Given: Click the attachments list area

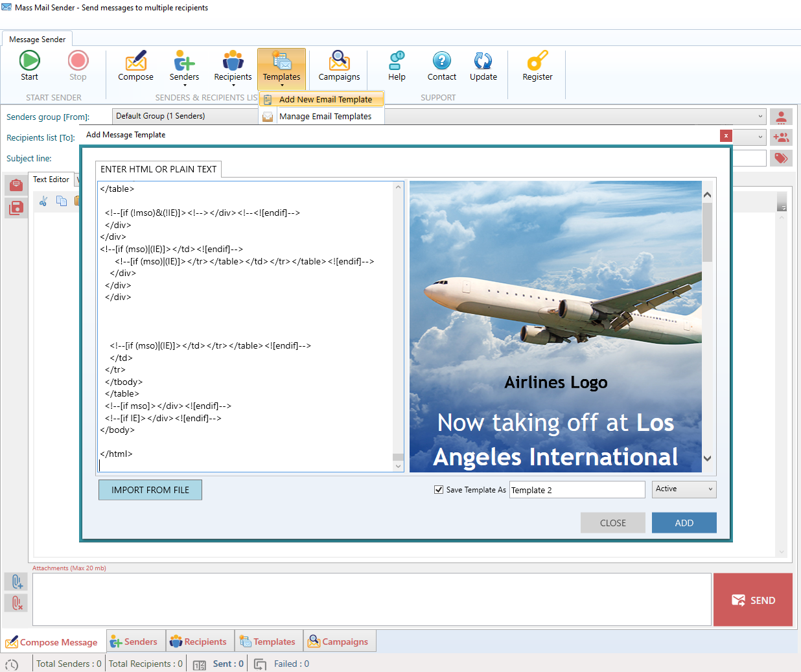Looking at the screenshot, I should [372, 599].
